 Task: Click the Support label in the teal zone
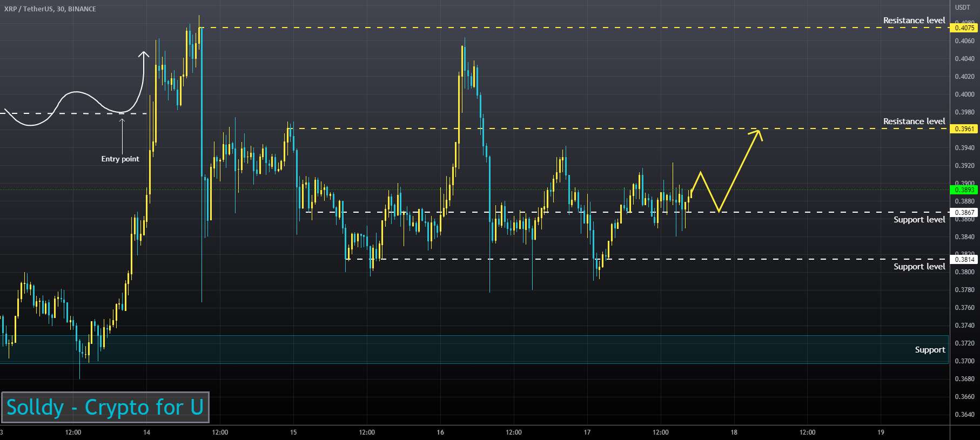(930, 350)
